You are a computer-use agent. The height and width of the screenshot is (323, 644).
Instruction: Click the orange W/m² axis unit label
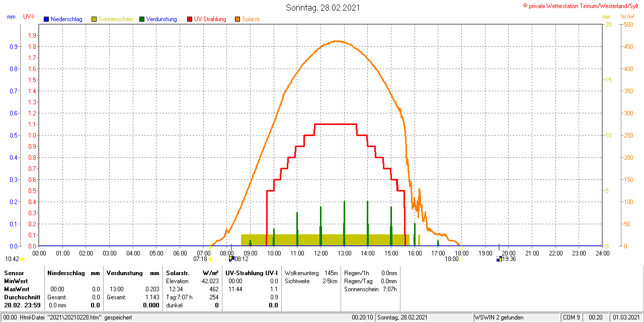[x=628, y=17]
